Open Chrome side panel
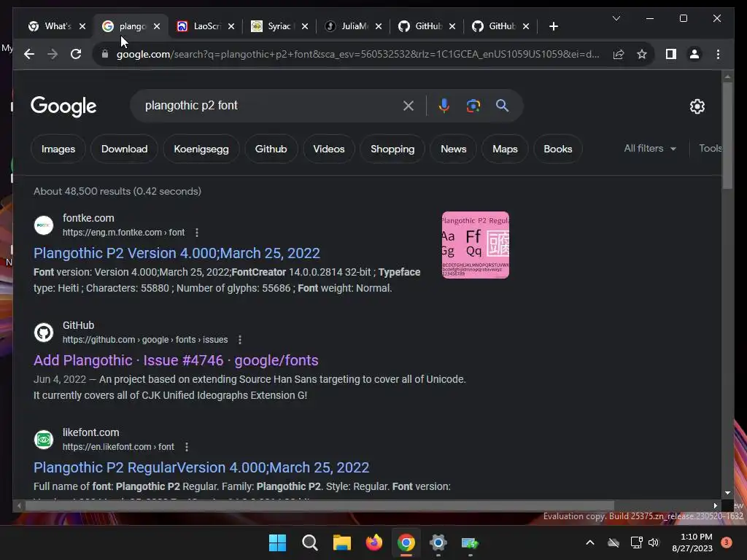747x560 pixels. tap(671, 54)
